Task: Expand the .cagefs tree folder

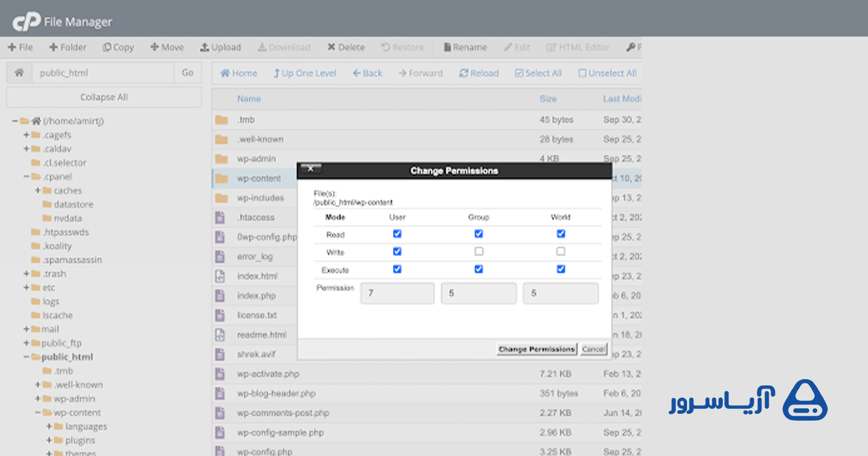Action: point(27,135)
